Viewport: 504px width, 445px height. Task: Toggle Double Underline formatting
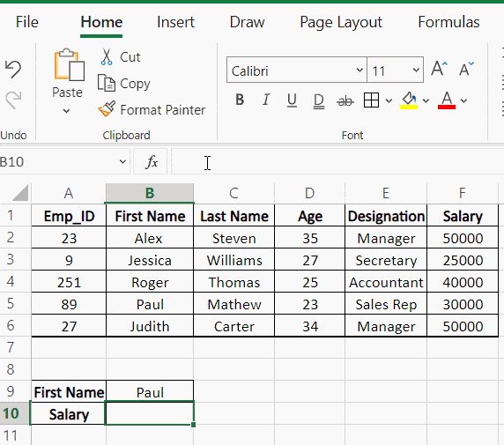[x=319, y=101]
